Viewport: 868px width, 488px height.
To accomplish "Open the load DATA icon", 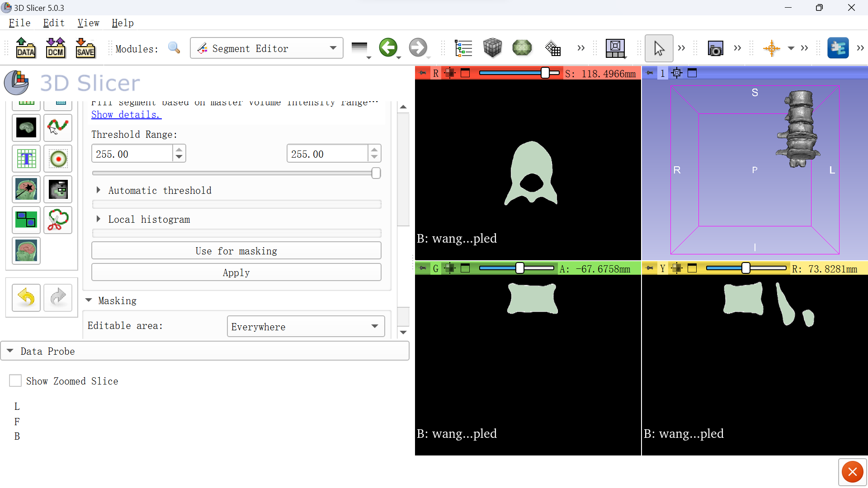I will [x=26, y=48].
